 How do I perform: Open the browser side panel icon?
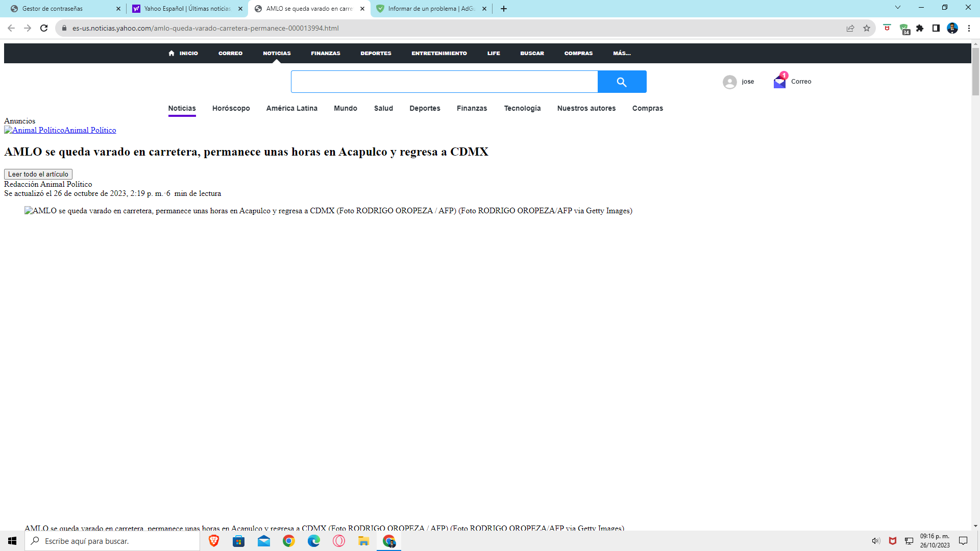(x=937, y=28)
